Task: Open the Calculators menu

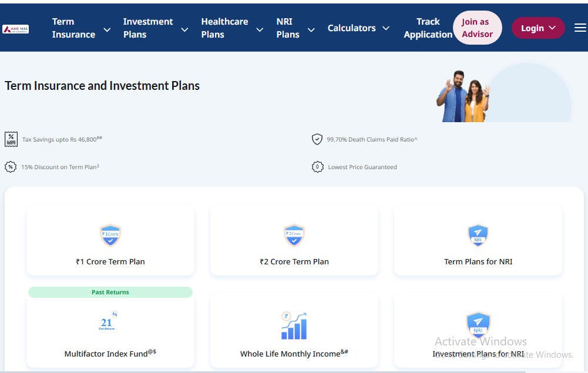Action: click(x=351, y=28)
